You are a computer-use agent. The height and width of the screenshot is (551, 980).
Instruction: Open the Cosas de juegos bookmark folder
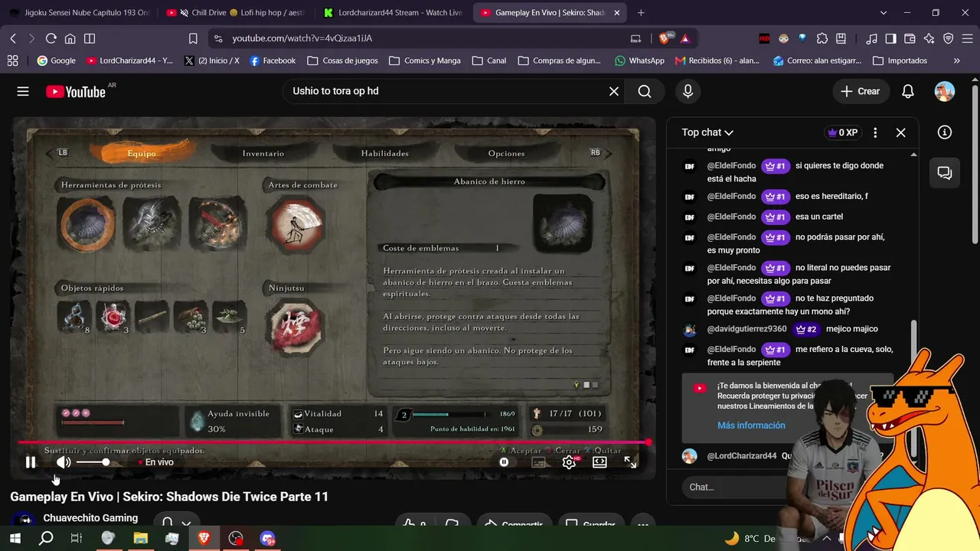point(342,60)
